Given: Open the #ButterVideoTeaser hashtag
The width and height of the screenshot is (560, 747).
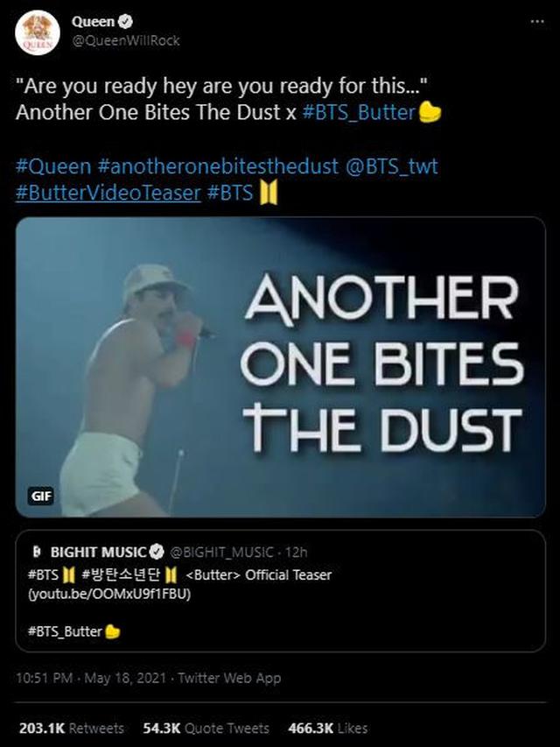Looking at the screenshot, I should pos(108,193).
